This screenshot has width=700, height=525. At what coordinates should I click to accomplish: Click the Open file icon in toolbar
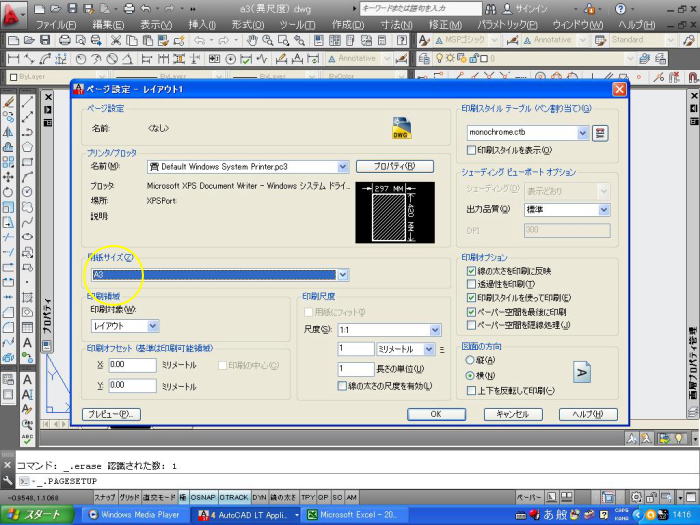29,41
